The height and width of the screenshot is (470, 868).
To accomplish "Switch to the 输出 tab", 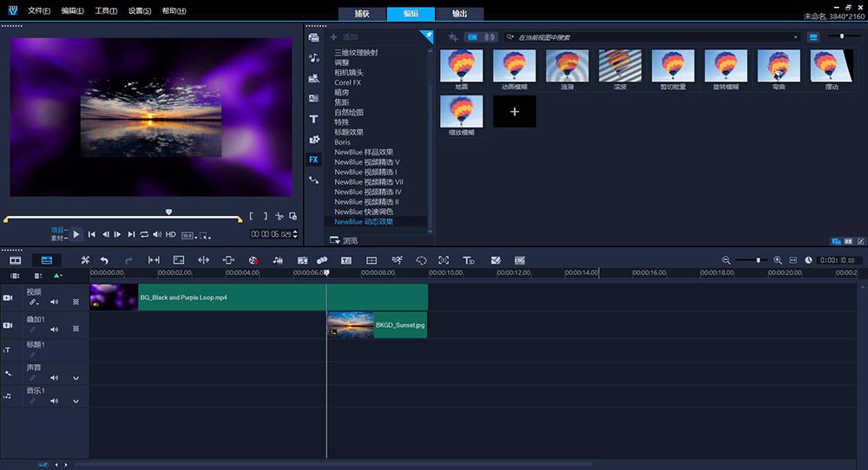I will (460, 14).
